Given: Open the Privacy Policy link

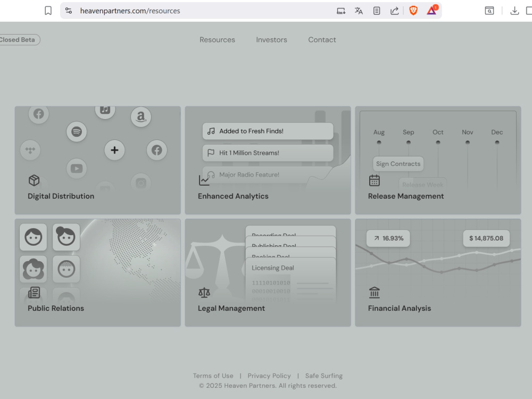Looking at the screenshot, I should (x=269, y=376).
